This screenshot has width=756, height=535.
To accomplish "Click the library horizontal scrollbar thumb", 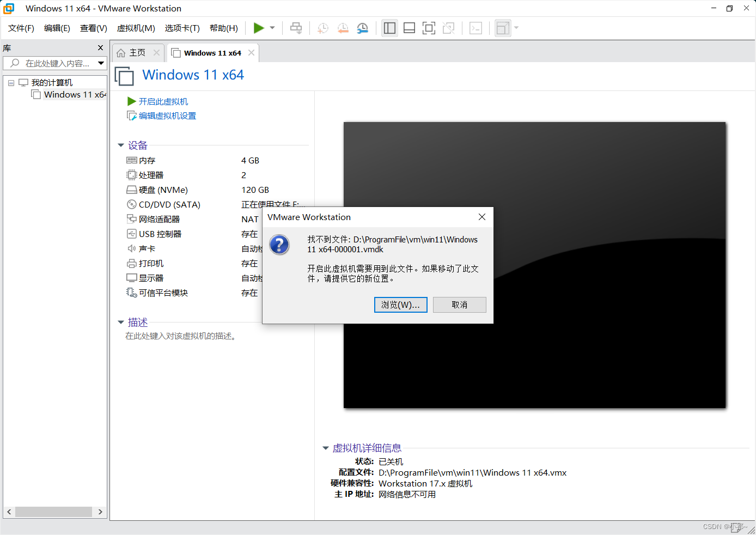I will [53, 512].
